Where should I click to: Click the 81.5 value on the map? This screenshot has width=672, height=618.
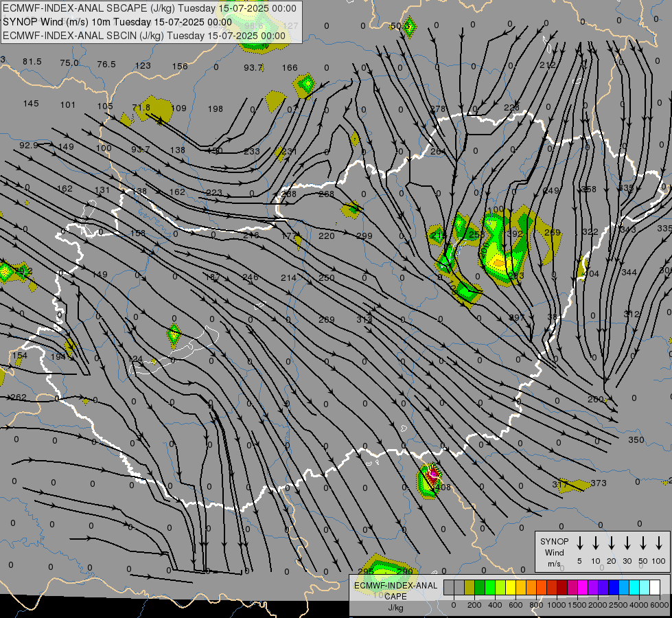click(x=32, y=62)
